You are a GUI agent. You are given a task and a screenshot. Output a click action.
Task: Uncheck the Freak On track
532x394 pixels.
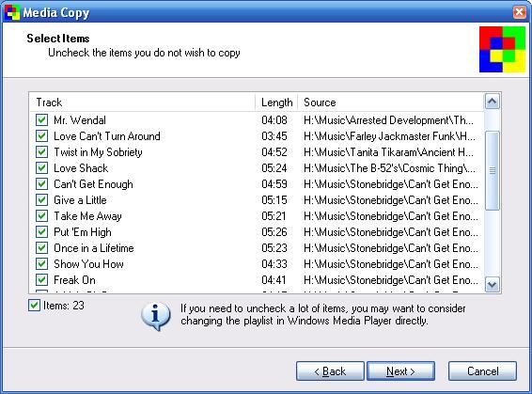pyautogui.click(x=41, y=279)
